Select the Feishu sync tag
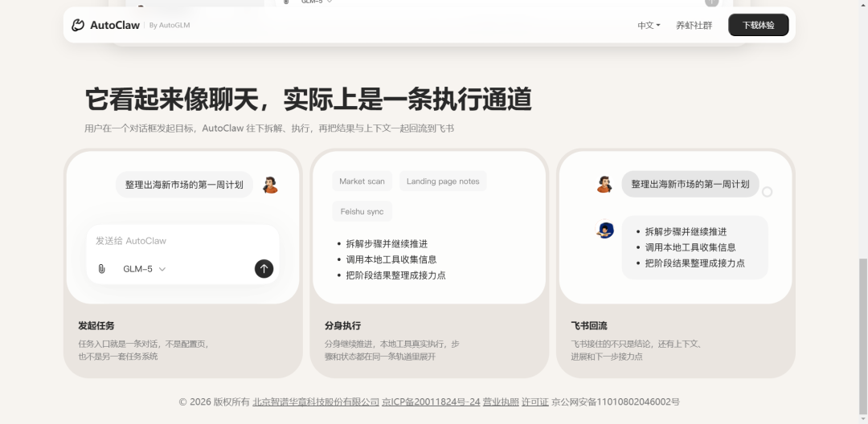The width and height of the screenshot is (868, 424). click(362, 212)
